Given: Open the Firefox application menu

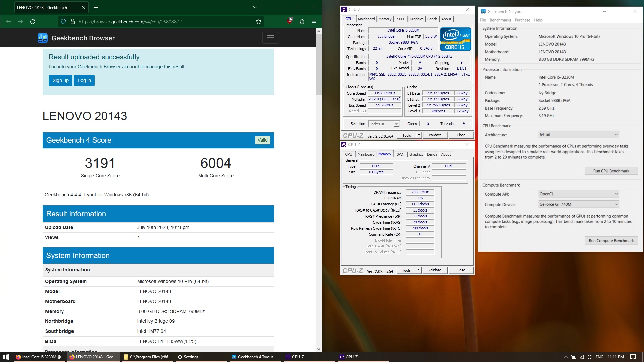Looking at the screenshot, I should pyautogui.click(x=314, y=22).
